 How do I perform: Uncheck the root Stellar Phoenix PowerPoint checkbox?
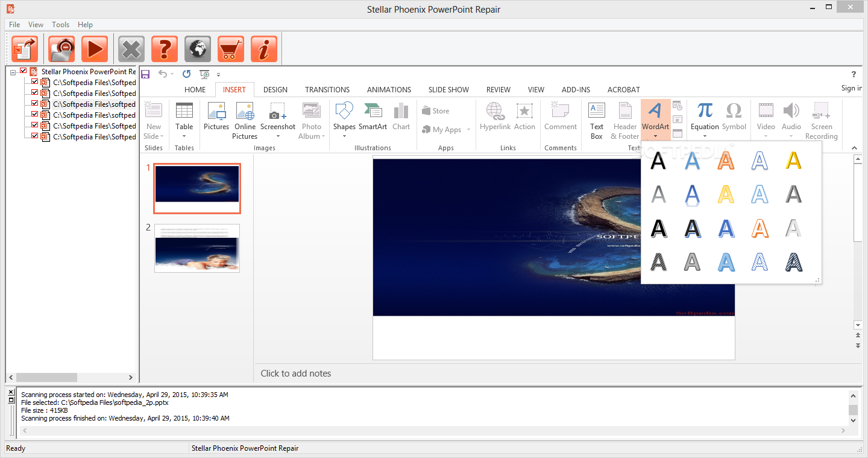24,71
